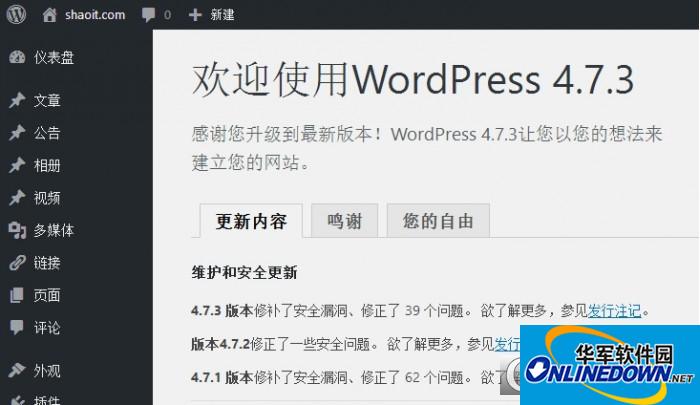Click the home icon beside shaoit.com

[50, 15]
